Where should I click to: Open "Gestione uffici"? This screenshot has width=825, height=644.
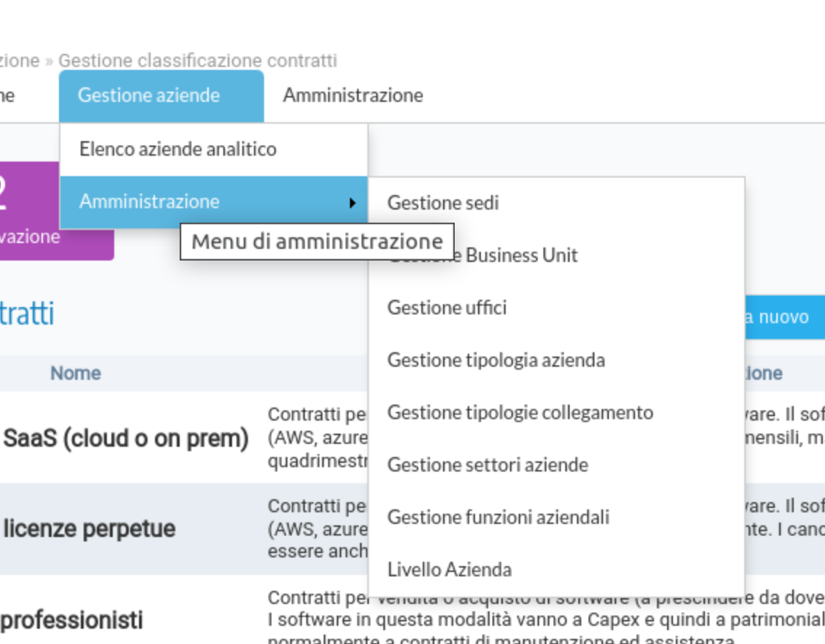pyautogui.click(x=447, y=308)
